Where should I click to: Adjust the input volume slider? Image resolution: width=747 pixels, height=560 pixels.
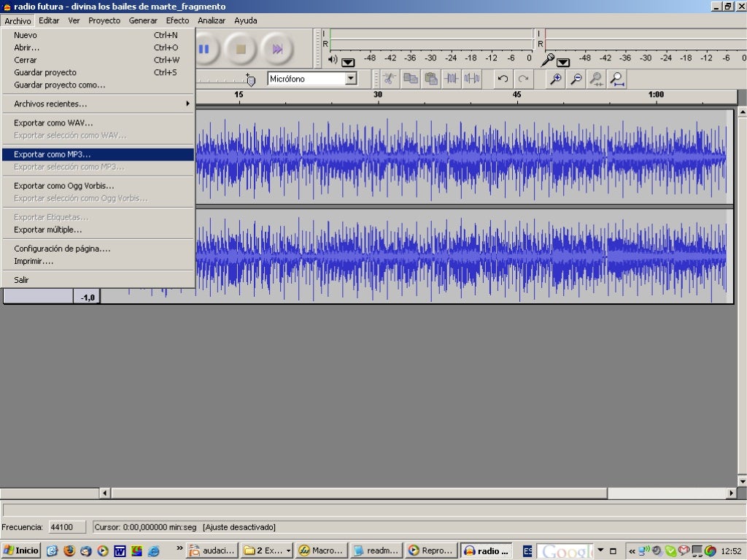[250, 80]
